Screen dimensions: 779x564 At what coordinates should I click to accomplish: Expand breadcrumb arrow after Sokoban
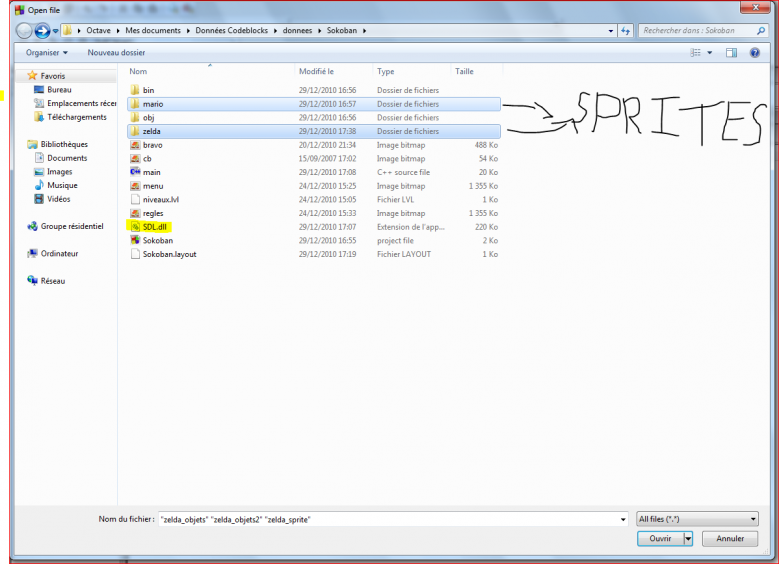click(364, 31)
